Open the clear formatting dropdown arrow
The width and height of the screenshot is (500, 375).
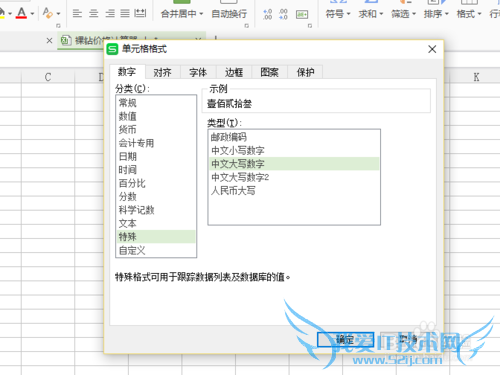pos(58,14)
